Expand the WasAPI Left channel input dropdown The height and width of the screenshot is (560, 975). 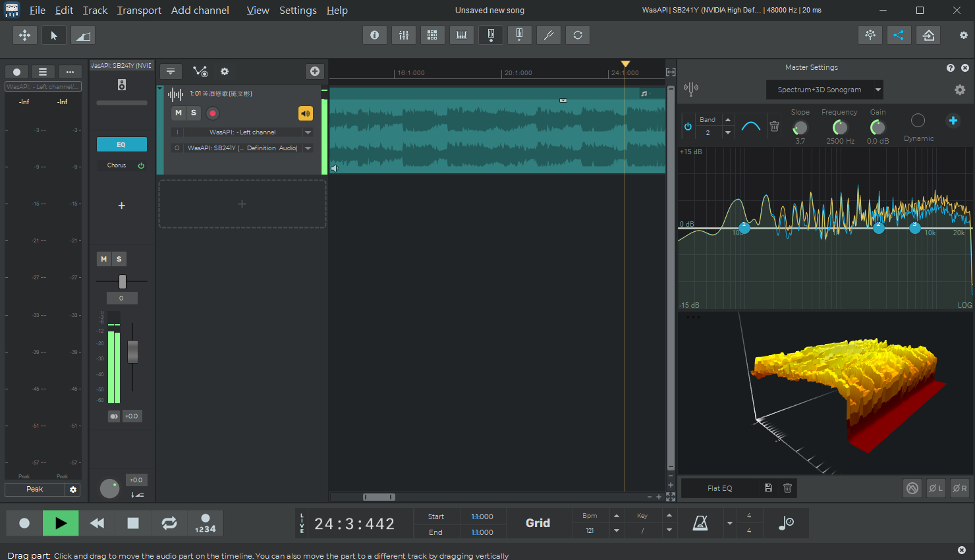308,132
